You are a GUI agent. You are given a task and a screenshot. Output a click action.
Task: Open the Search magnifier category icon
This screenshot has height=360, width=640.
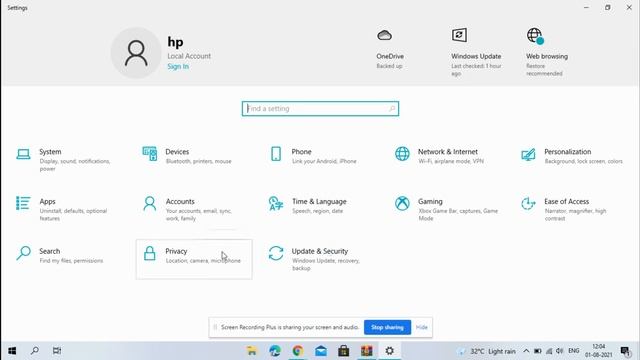[23, 253]
